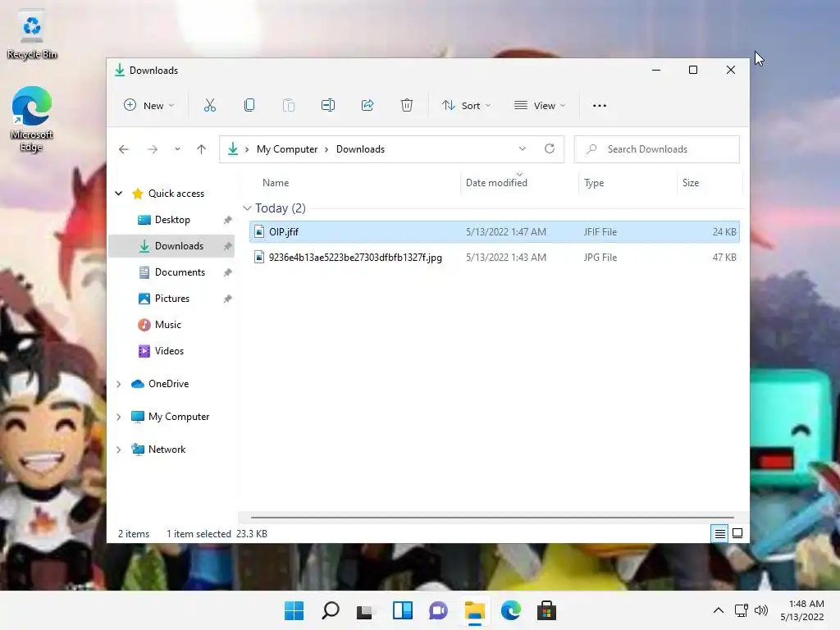
Task: Switch to details view layout icon
Action: click(720, 533)
